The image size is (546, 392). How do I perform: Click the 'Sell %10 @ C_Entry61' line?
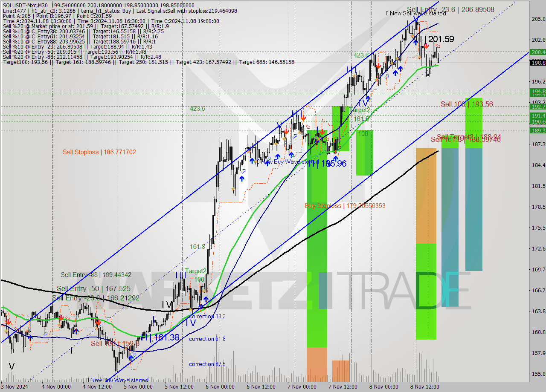(x=80, y=36)
